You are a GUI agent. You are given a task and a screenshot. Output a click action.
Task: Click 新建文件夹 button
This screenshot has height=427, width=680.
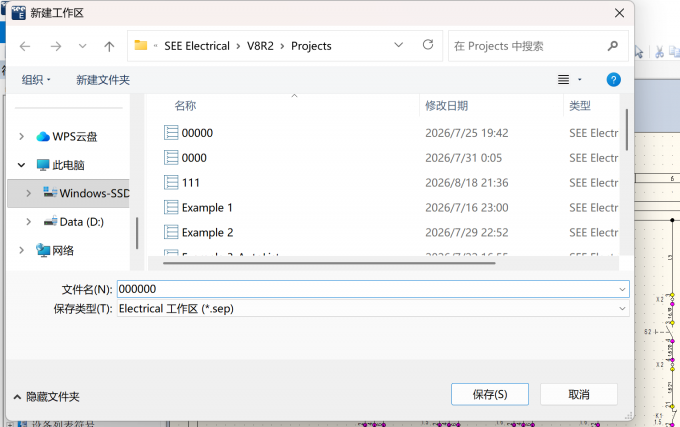[x=103, y=80]
